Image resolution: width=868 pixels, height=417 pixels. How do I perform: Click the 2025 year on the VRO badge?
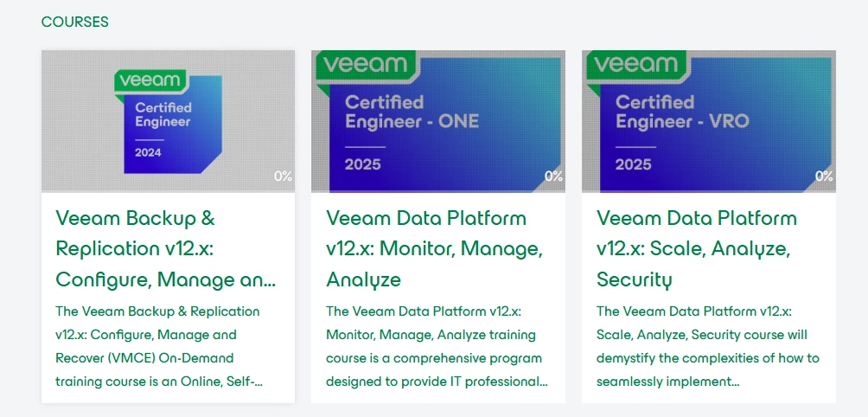[x=634, y=164]
